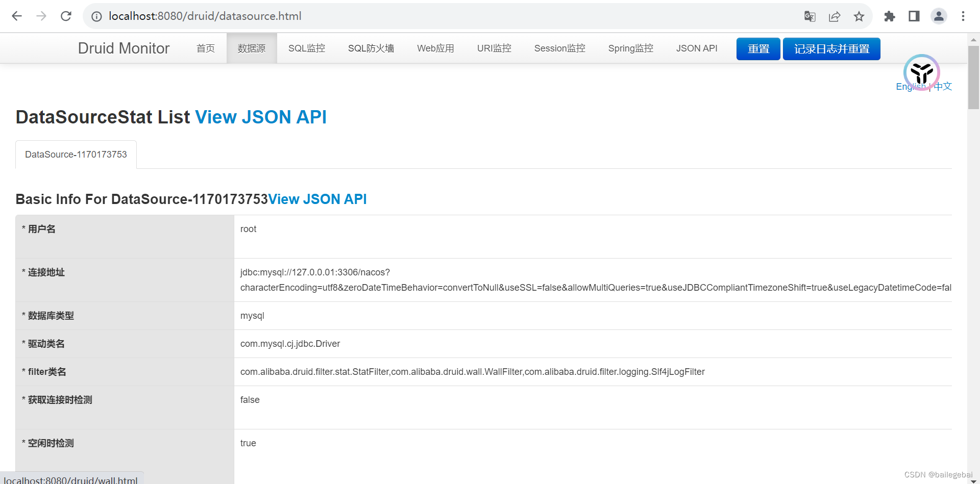
Task: Share the current page via the share icon
Action: coord(835,16)
